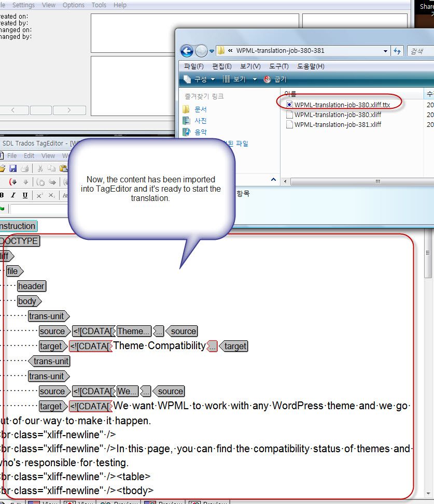Click the Save icon in TagEditor toolbar
434x504 pixels.
coord(13,168)
